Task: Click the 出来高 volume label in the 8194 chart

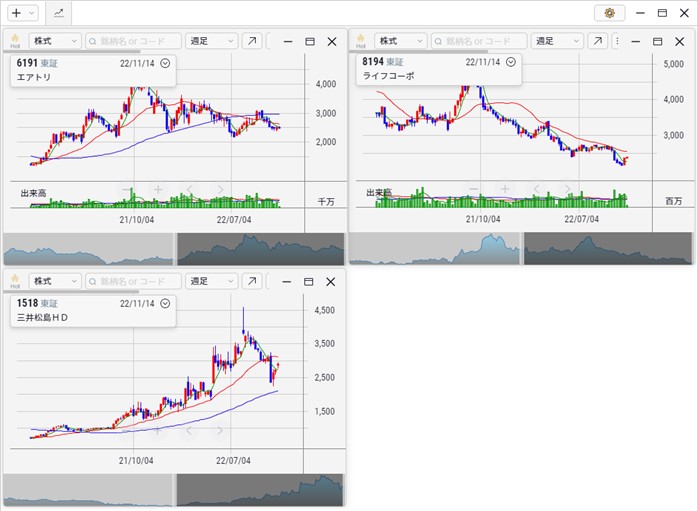Action: point(379,192)
